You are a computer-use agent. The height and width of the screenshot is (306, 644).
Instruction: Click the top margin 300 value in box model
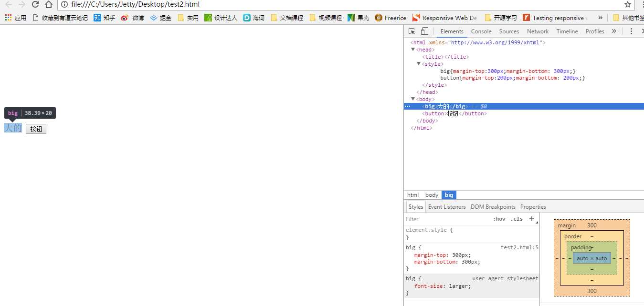592,225
